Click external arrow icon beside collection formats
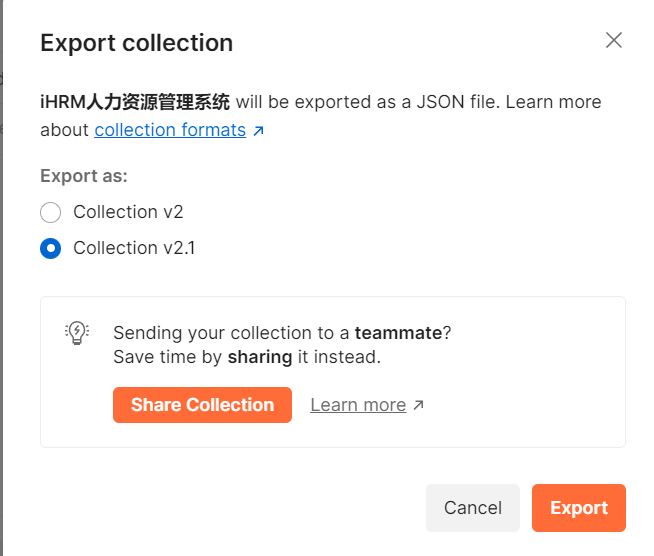The height and width of the screenshot is (556, 654). click(259, 131)
